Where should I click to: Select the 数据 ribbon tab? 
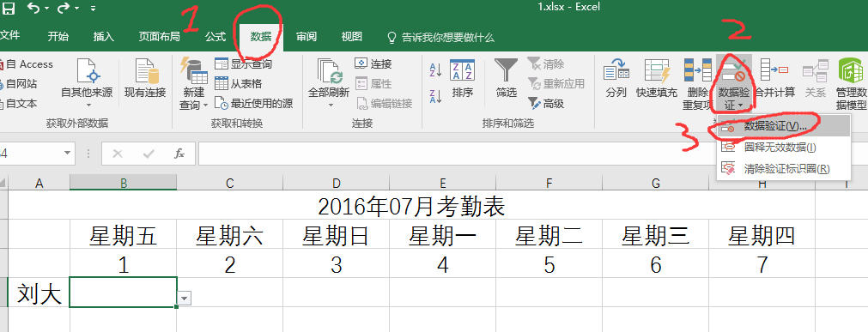pyautogui.click(x=261, y=37)
